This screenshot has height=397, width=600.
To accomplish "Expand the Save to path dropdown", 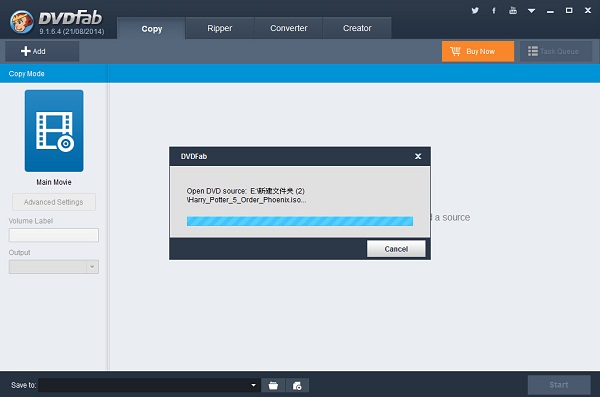I will [253, 385].
